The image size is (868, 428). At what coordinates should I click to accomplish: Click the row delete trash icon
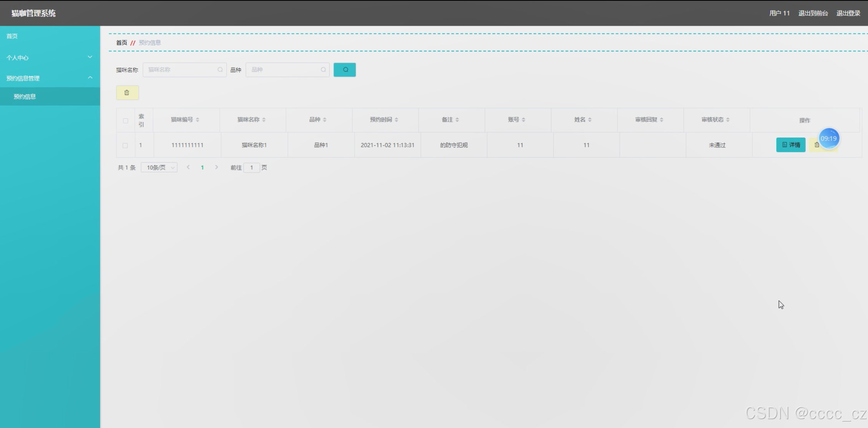click(817, 145)
